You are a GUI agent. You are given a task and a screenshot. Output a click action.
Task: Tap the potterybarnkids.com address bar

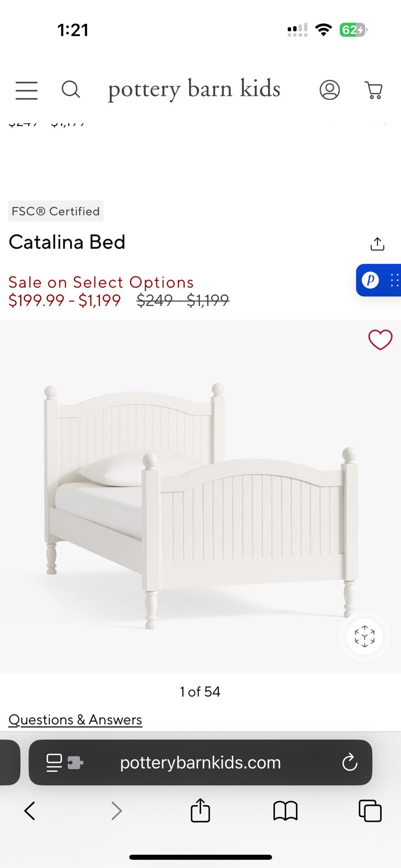200,763
